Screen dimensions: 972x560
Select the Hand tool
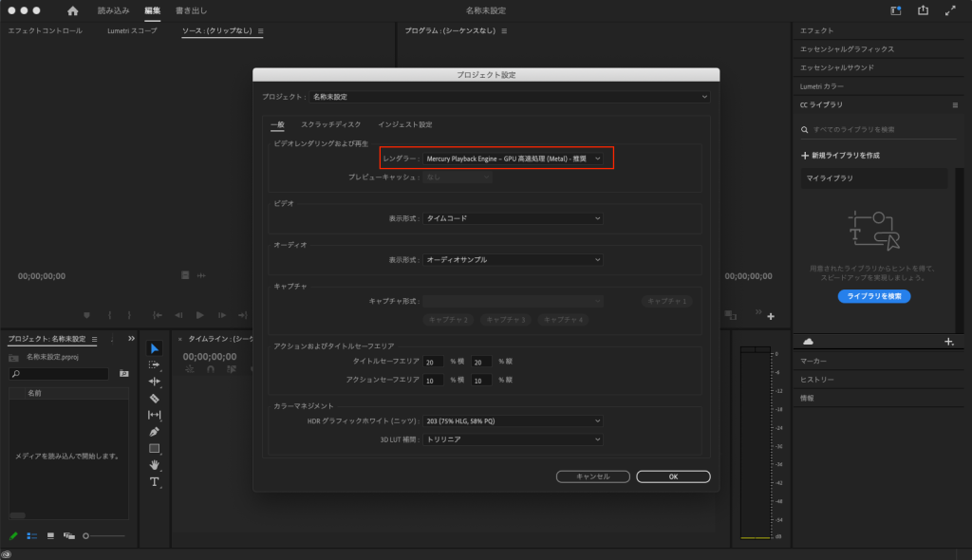click(155, 465)
